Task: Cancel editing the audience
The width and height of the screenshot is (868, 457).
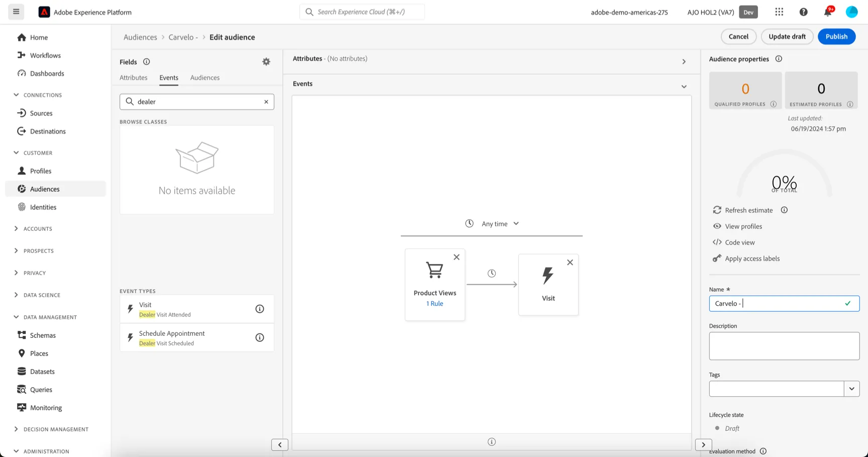Action: [x=738, y=36]
